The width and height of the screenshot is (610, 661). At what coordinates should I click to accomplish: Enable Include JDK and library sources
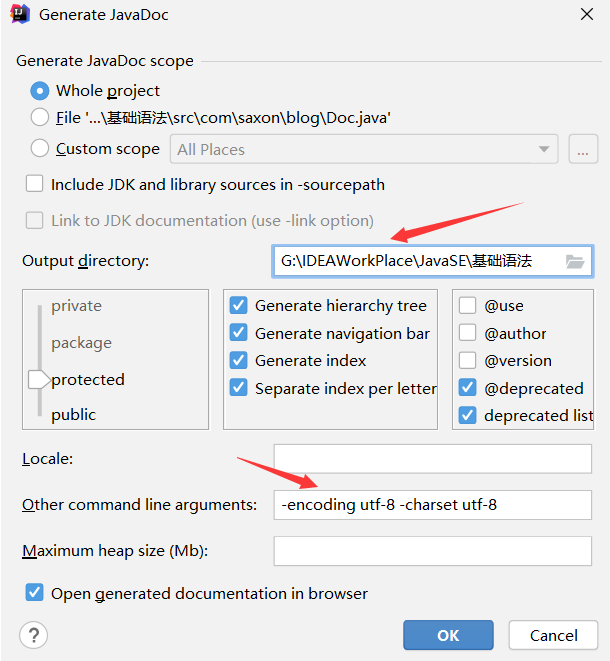click(35, 184)
